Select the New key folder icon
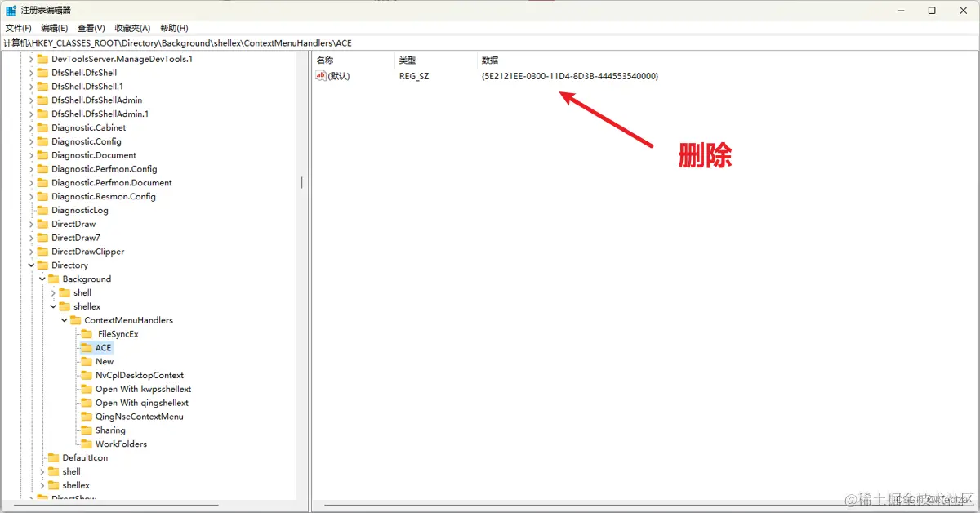 coord(87,361)
